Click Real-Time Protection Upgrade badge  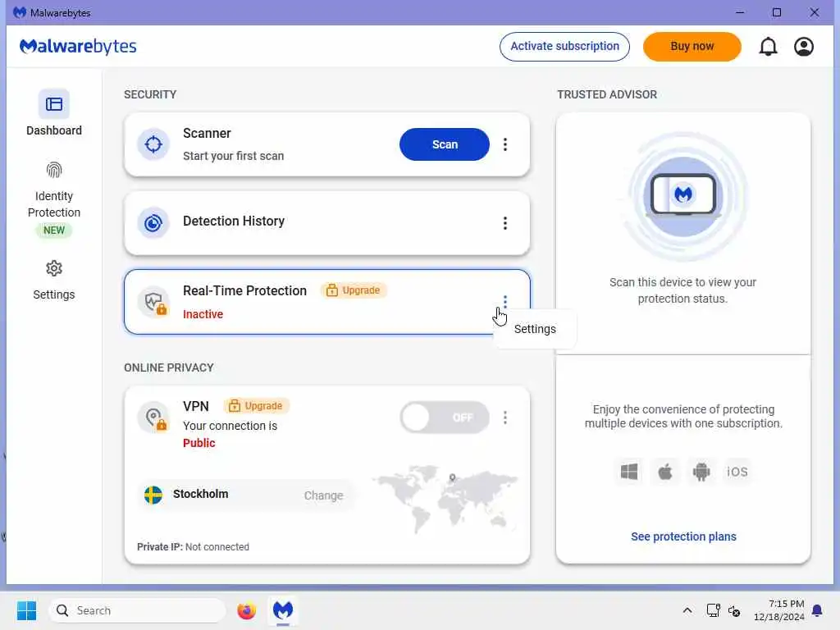click(354, 290)
